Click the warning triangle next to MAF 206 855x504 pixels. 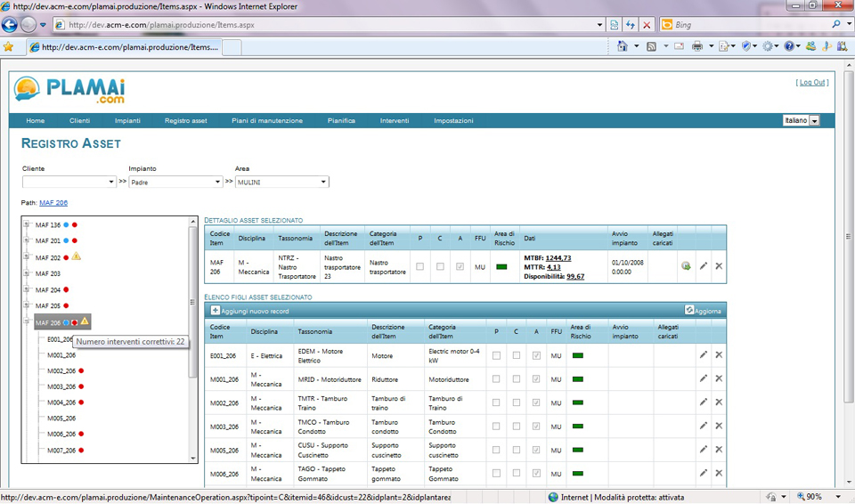pos(85,321)
